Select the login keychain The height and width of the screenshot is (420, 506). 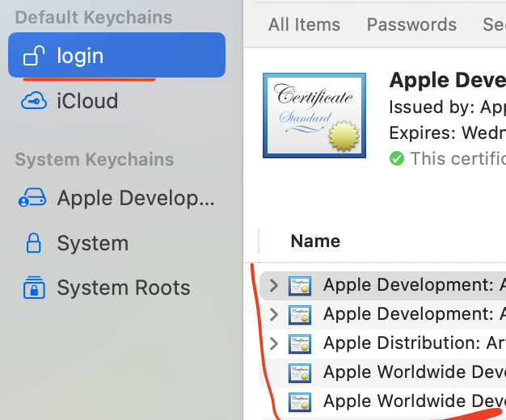click(116, 55)
